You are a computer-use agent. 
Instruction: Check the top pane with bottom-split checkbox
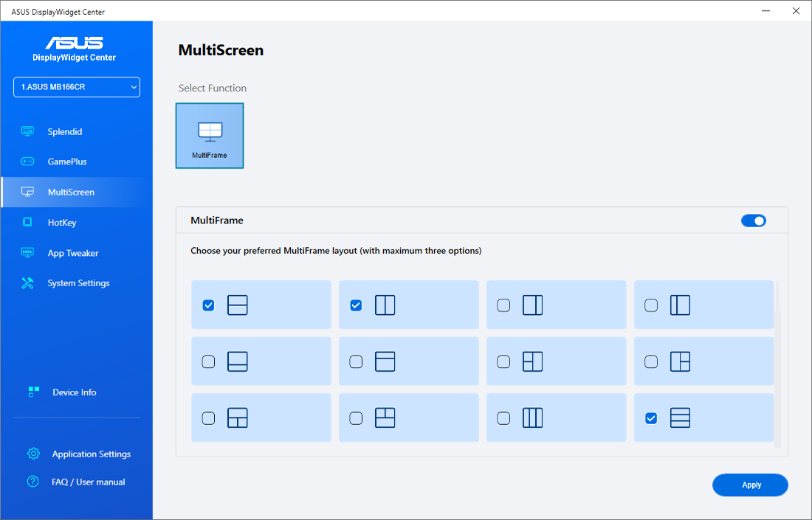click(208, 418)
